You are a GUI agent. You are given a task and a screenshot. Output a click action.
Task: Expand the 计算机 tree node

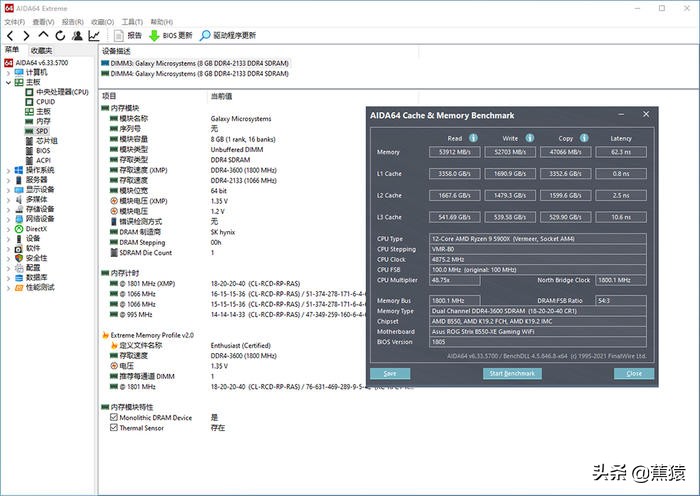8,73
